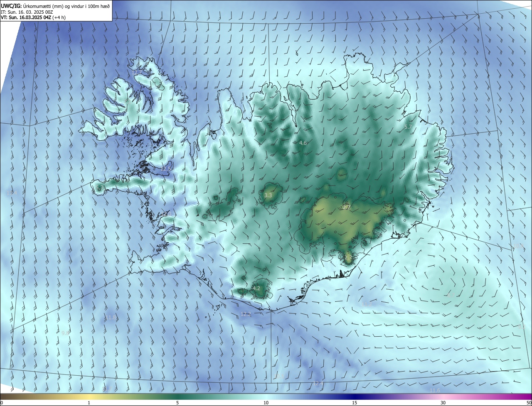Click the '11.2' value southeast of Iceland
The height and width of the screenshot is (406, 532).
(x=367, y=304)
